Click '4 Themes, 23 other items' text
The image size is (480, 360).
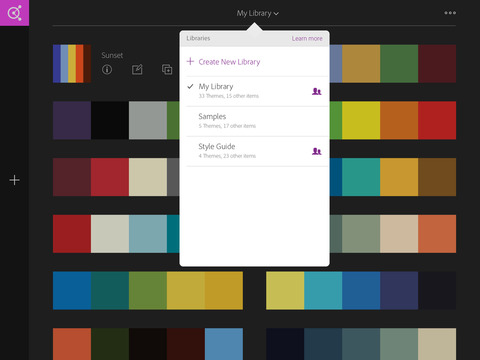(x=227, y=156)
